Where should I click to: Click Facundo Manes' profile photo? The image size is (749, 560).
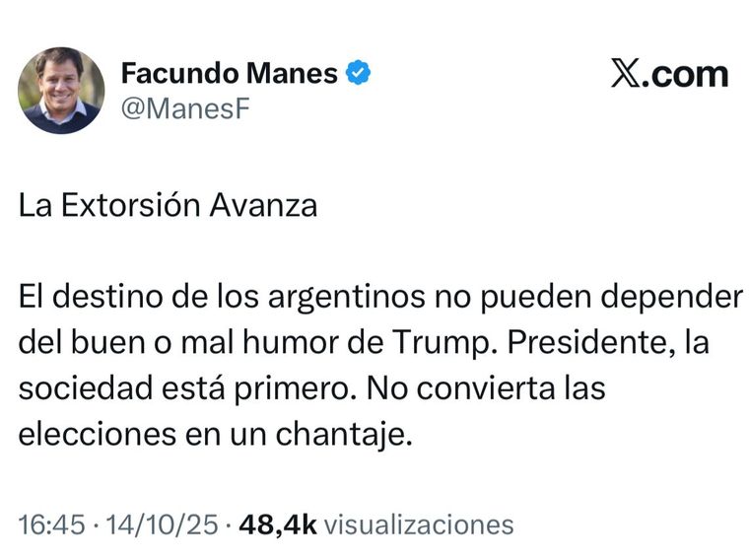61,91
